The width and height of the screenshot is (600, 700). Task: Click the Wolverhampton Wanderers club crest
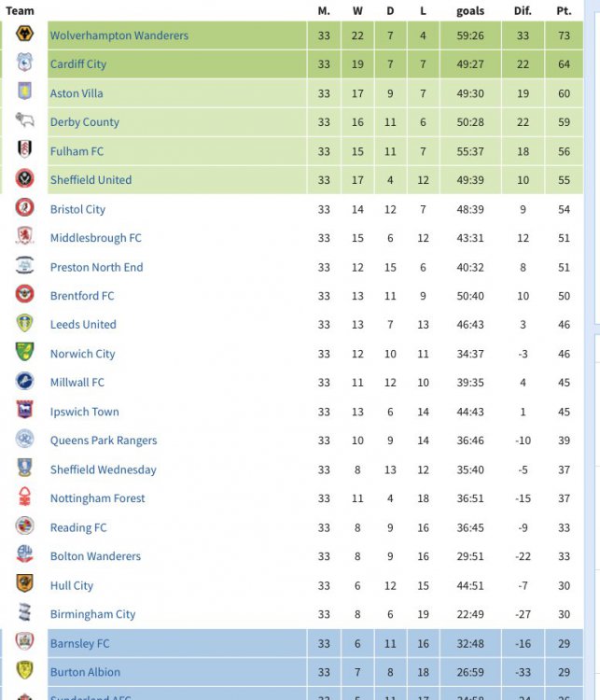point(25,35)
